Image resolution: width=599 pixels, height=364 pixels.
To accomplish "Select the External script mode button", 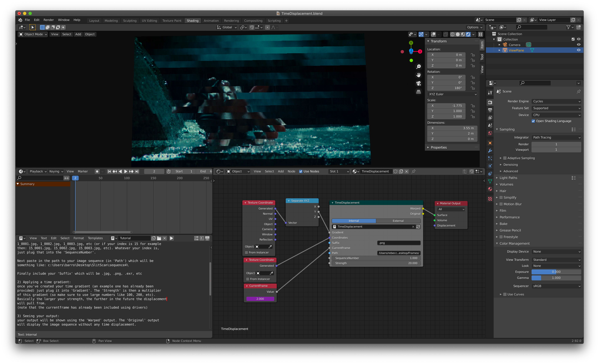I will [x=398, y=221].
